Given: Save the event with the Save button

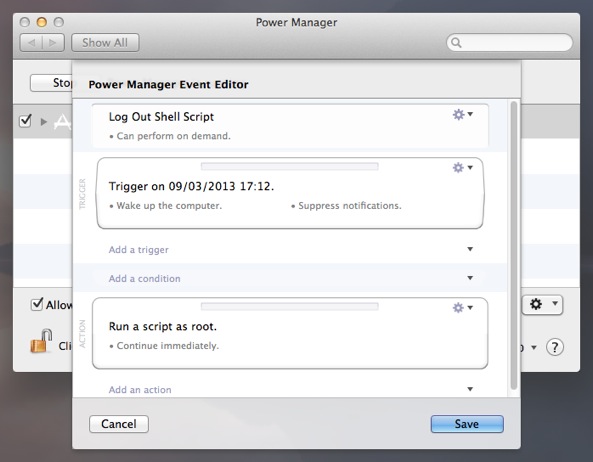Looking at the screenshot, I should (467, 424).
